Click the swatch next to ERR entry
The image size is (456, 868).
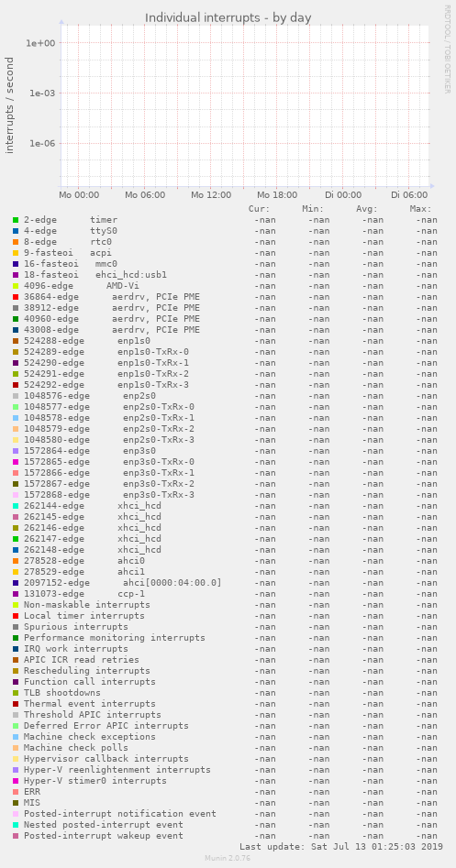(16, 792)
